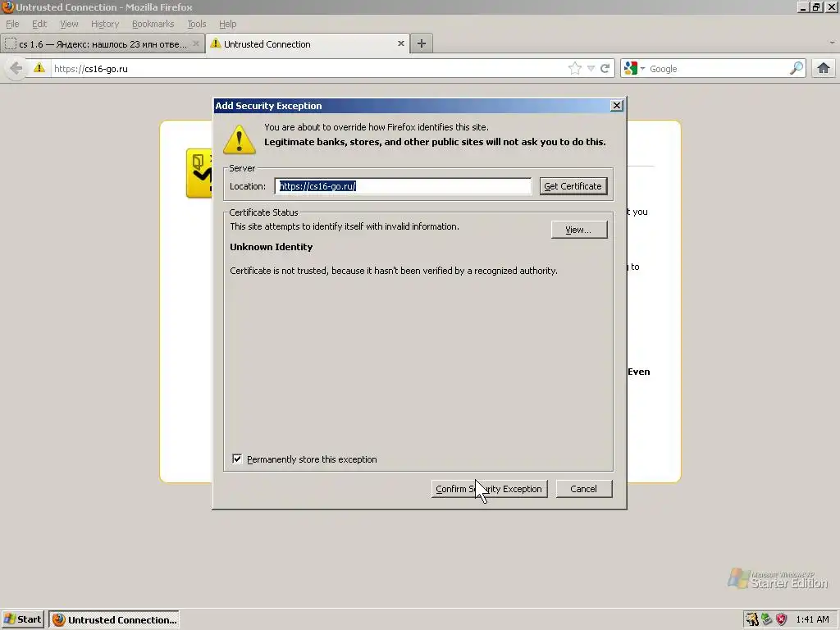Open the URL history dropdown arrow
Screen dimensions: 840x630
pos(591,69)
